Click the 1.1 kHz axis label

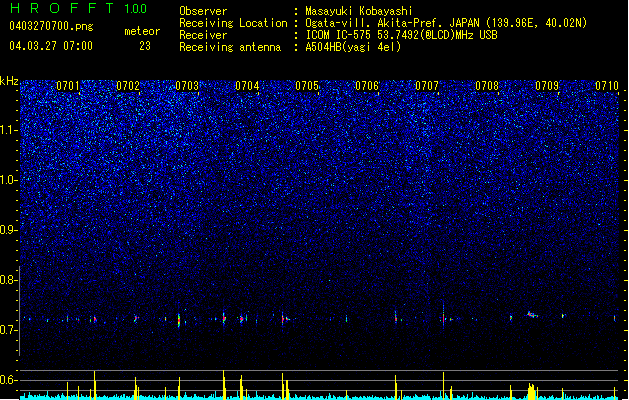(9, 130)
